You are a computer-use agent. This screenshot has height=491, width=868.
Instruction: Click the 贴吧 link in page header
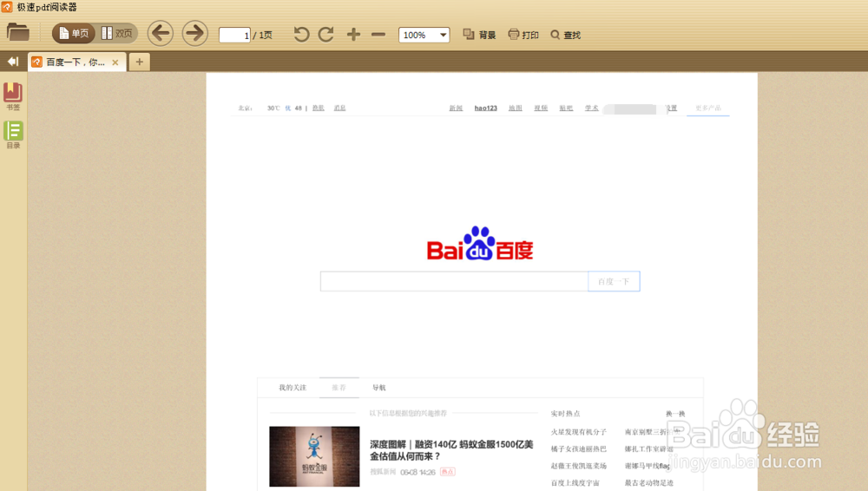566,108
